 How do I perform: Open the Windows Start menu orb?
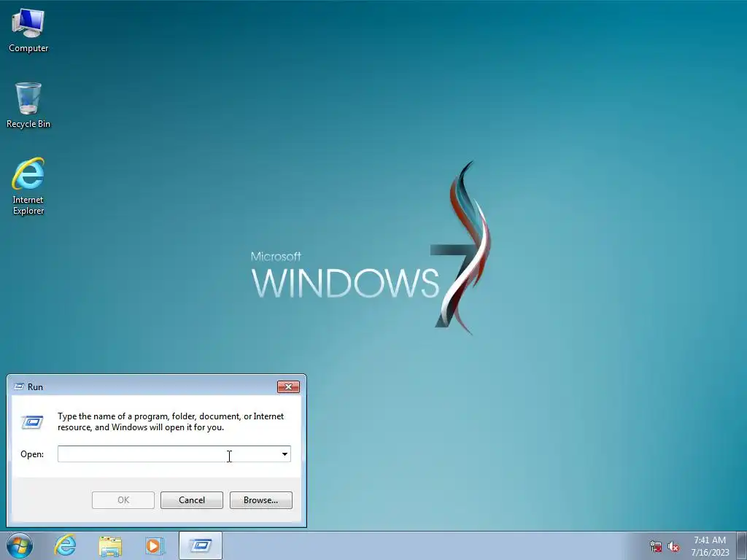click(x=20, y=545)
